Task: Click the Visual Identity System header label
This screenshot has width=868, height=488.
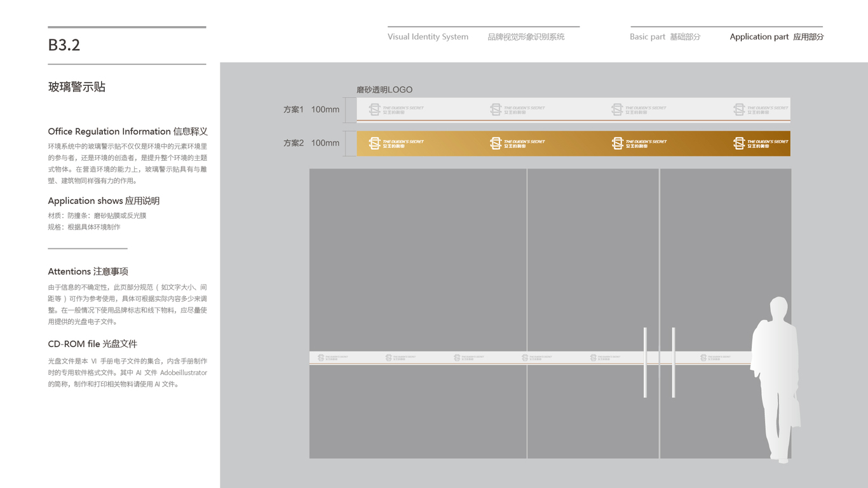Action: [x=428, y=37]
